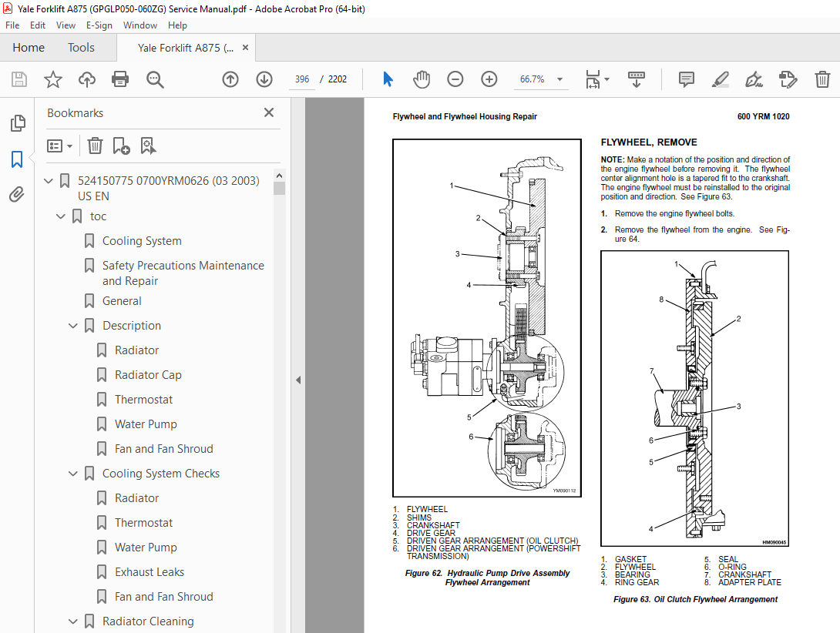
Task: Close the Bookmarks panel
Action: [x=269, y=112]
